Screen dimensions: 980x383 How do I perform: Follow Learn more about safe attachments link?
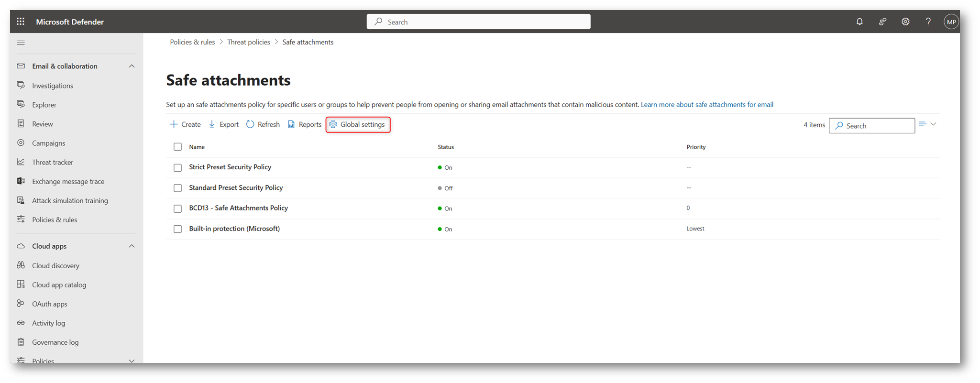(707, 104)
